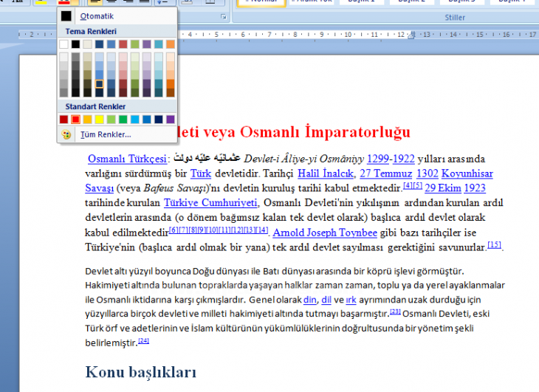Click the Devlet-i Âliye-yi Osmâniyy text
Image resolution: width=539 pixels, height=392 pixels.
[x=303, y=159]
